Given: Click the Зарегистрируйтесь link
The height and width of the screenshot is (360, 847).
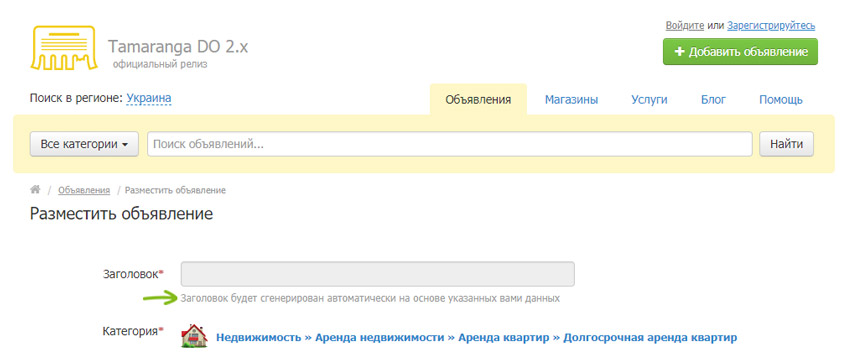Looking at the screenshot, I should (x=771, y=25).
